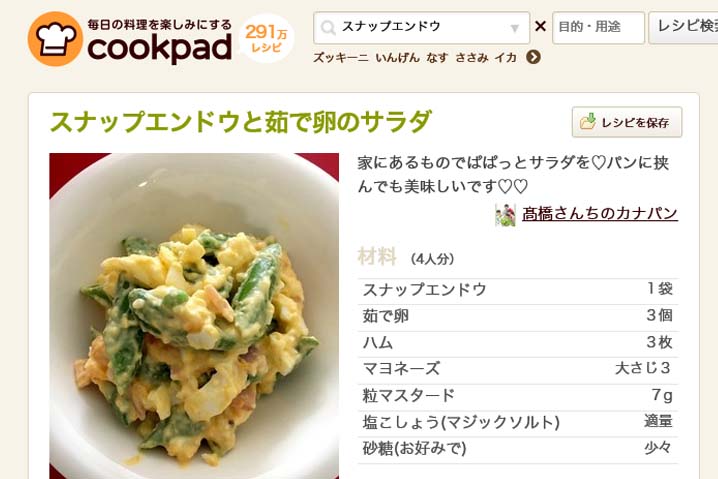
Task: Select the ささみ keyword link
Action: [472, 58]
